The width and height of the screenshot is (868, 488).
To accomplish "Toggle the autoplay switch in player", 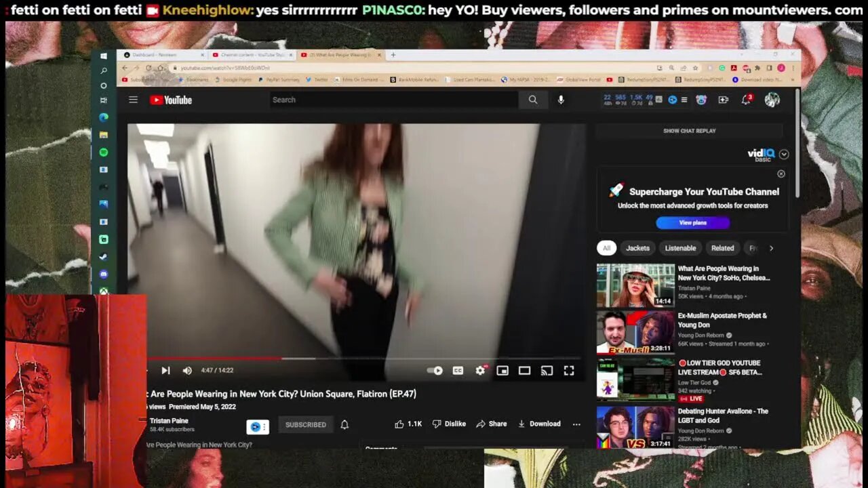I will point(435,370).
